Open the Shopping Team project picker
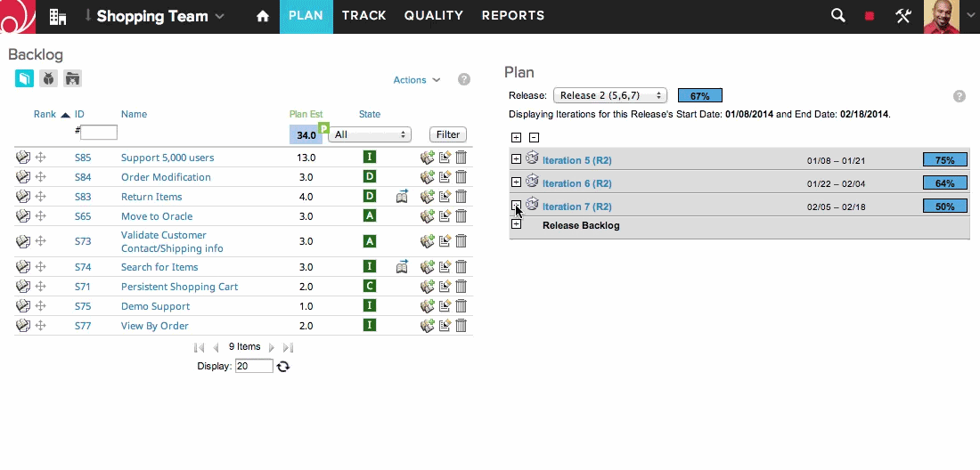Image resolution: width=980 pixels, height=470 pixels. (x=160, y=16)
